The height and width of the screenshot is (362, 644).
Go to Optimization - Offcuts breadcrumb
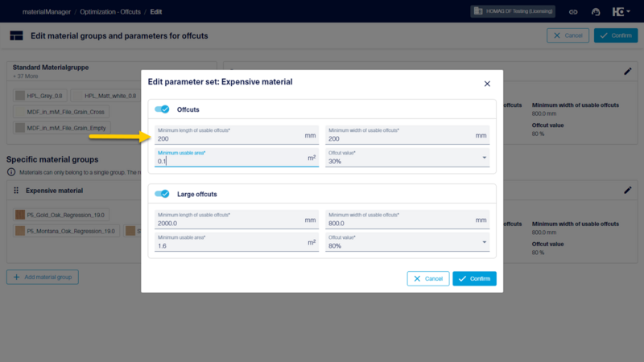(110, 12)
